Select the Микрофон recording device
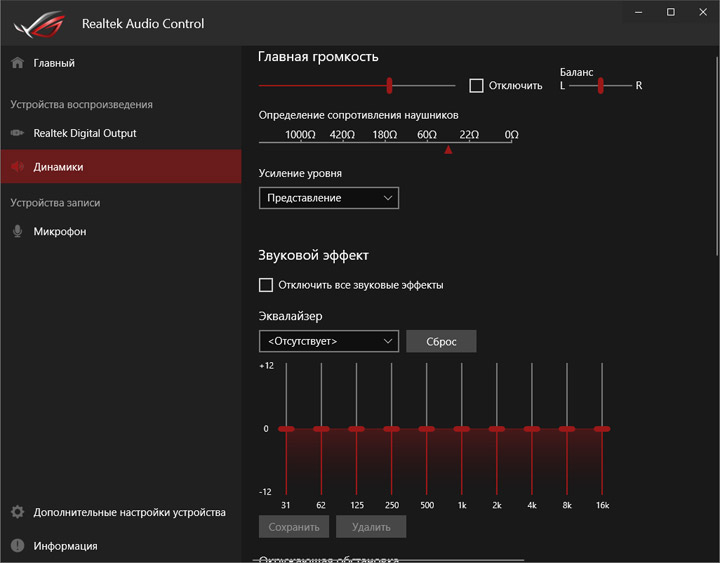Screen dimensions: 720x563 click(x=121, y=231)
